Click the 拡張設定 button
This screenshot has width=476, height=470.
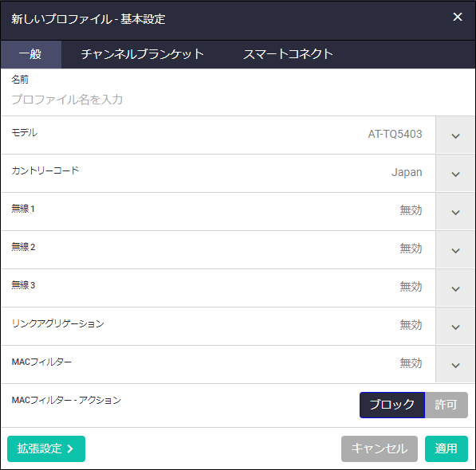pos(46,448)
